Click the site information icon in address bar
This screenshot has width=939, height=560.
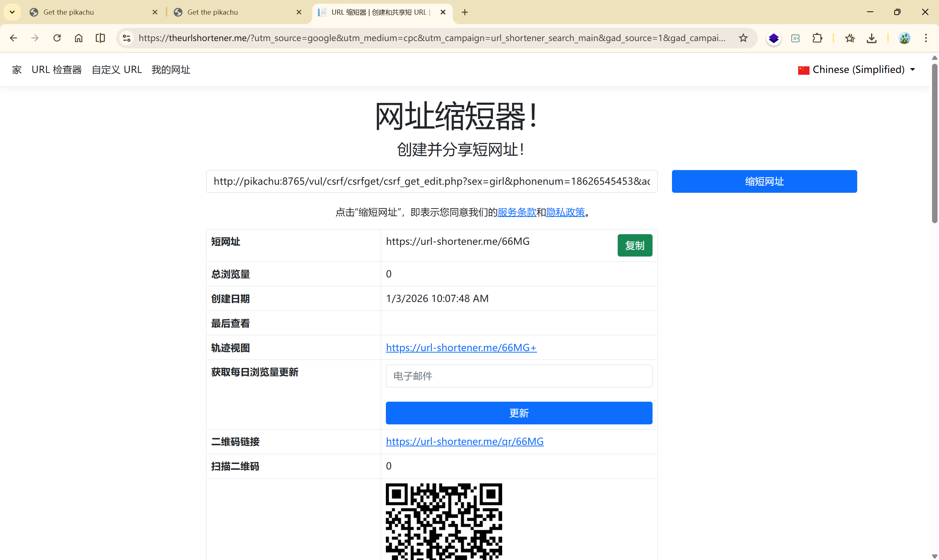(x=127, y=38)
